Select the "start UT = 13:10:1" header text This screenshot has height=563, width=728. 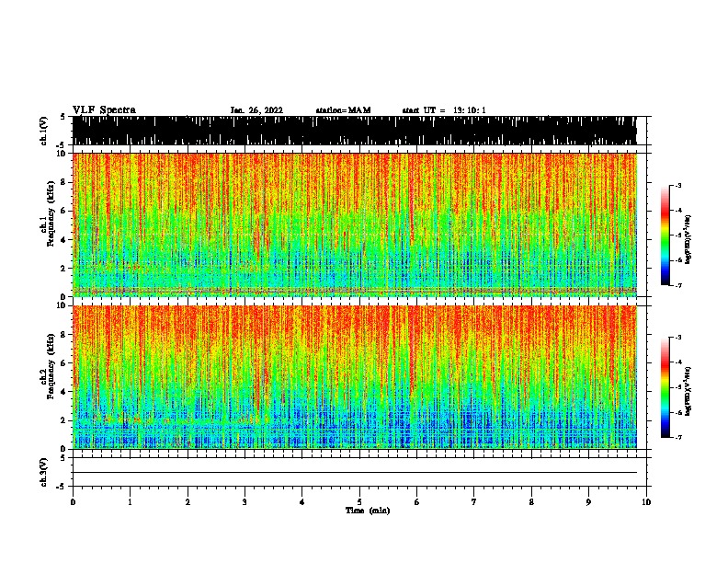coord(444,110)
